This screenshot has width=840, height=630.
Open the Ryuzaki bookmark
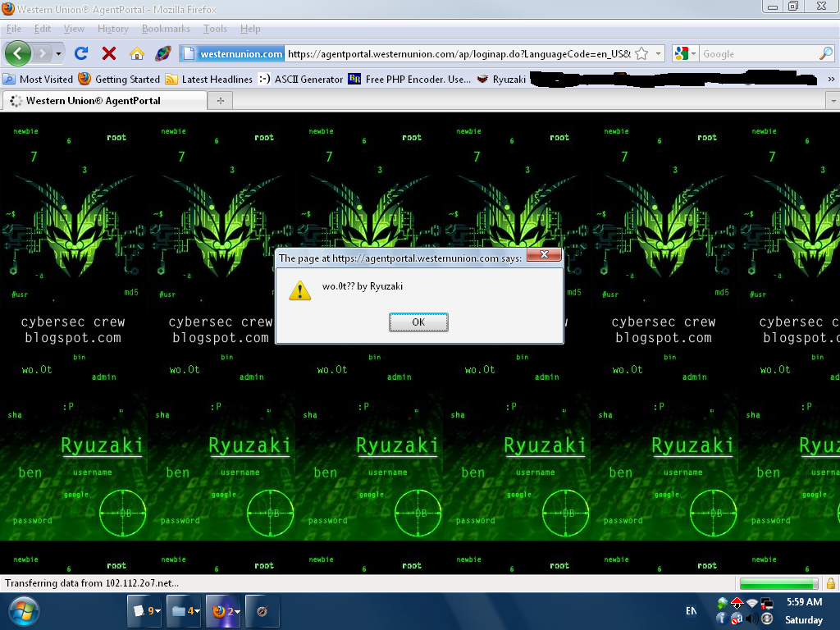point(501,80)
